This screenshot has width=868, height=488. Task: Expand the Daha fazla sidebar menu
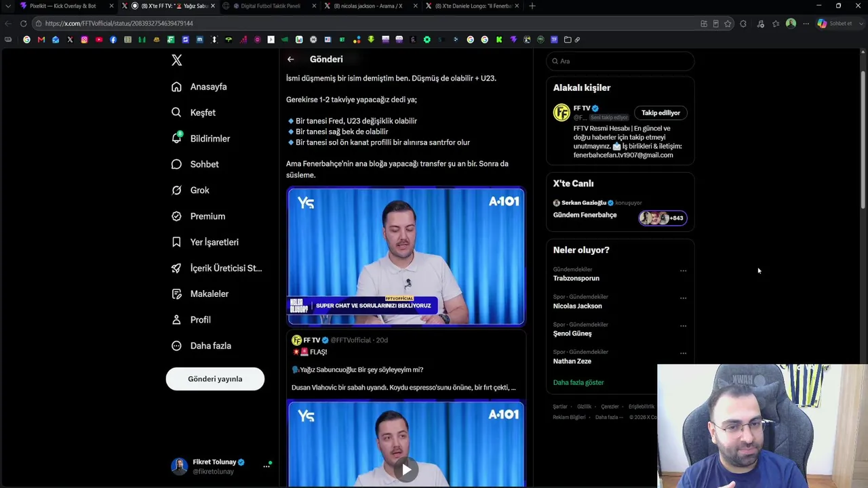201,346
